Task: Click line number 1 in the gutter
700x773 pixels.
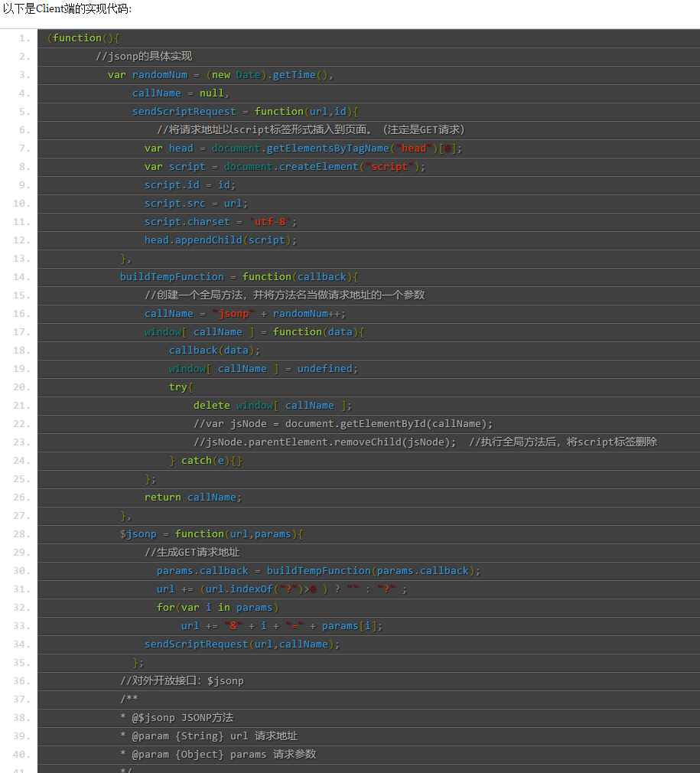Action: click(x=24, y=38)
